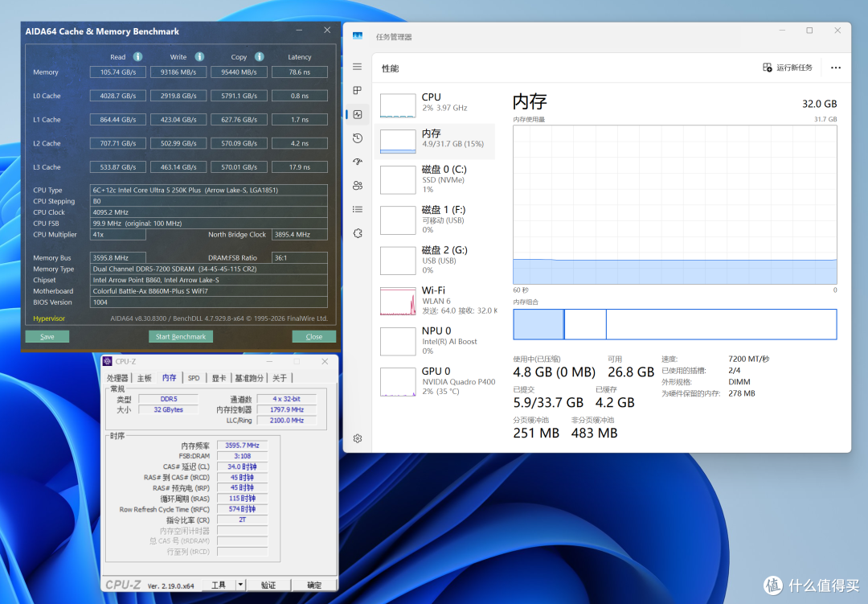The image size is (868, 604).
Task: Click Memory Write value 93186 MB/s
Action: pos(178,72)
